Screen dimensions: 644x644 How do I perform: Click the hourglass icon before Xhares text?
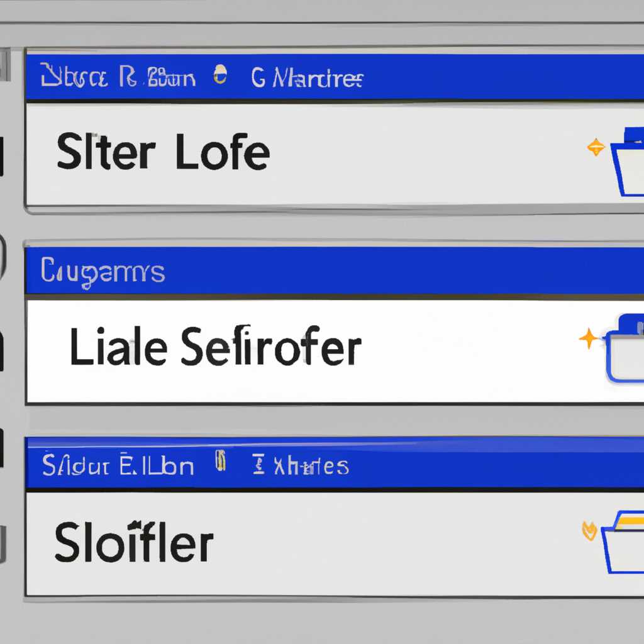pos(258,464)
